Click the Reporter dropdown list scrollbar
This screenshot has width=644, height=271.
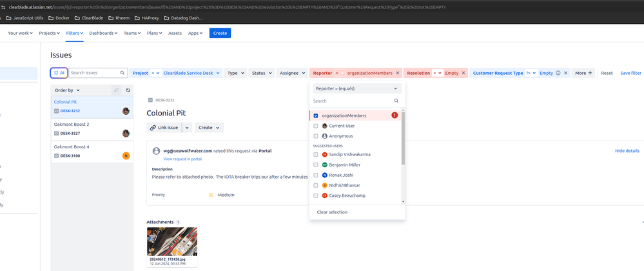tap(403, 138)
